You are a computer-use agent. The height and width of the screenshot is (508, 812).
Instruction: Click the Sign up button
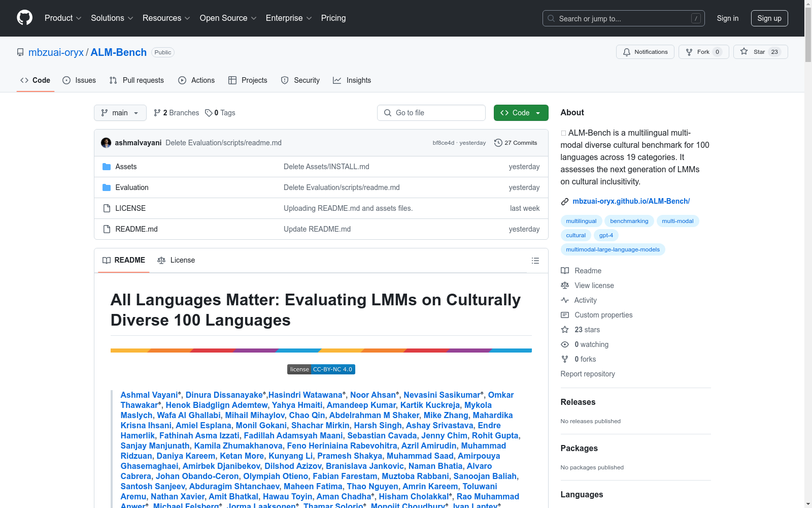coord(769,18)
